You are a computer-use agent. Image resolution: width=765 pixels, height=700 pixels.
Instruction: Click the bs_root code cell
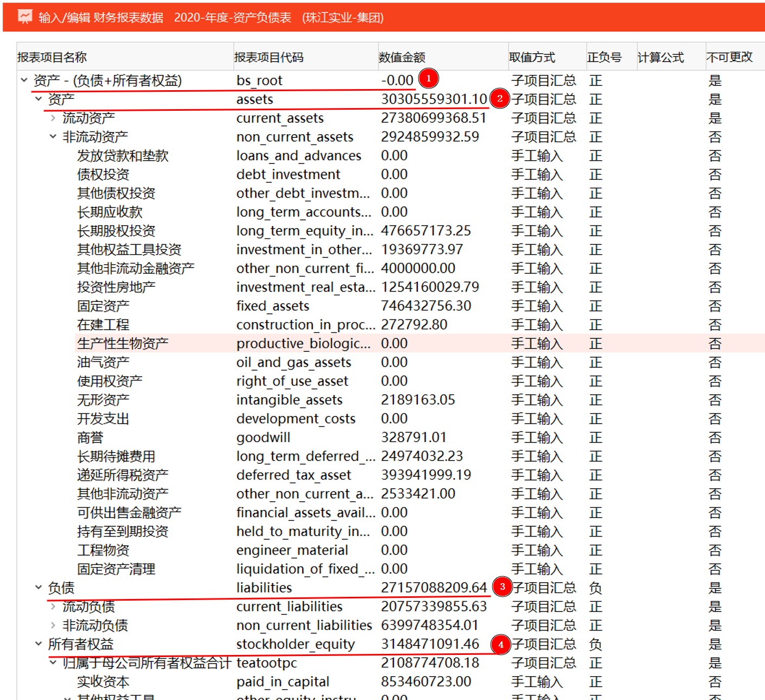pos(259,81)
